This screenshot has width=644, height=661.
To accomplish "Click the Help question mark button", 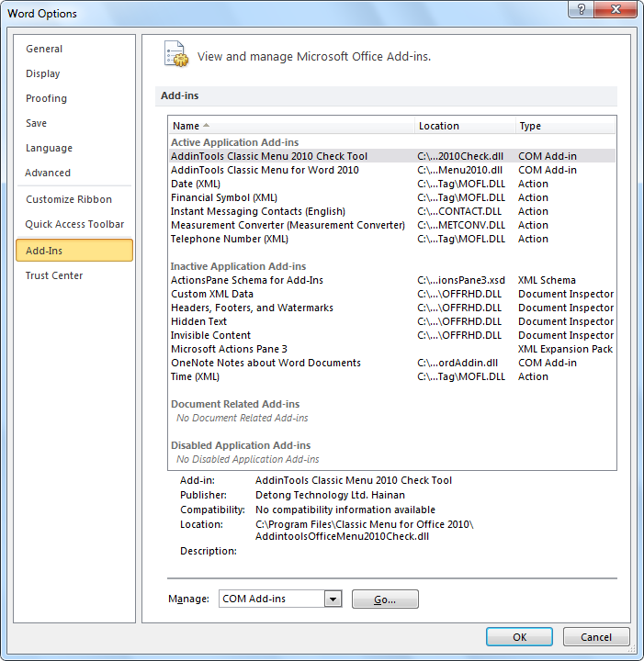I will [x=581, y=9].
